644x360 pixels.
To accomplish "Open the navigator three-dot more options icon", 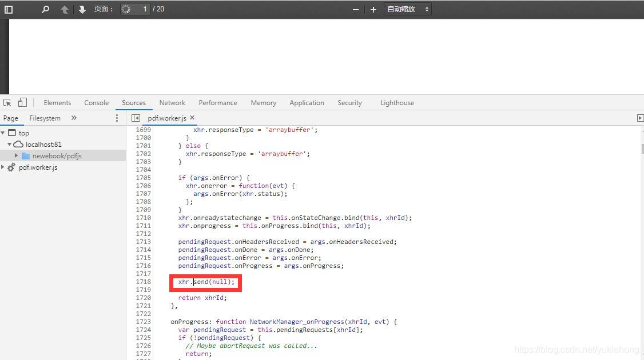I will 117,118.
